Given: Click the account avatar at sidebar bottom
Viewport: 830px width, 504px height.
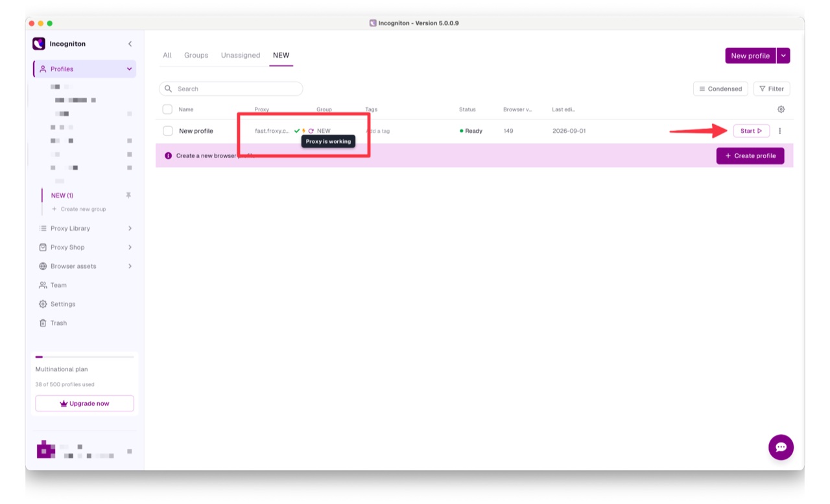Looking at the screenshot, I should click(x=45, y=449).
